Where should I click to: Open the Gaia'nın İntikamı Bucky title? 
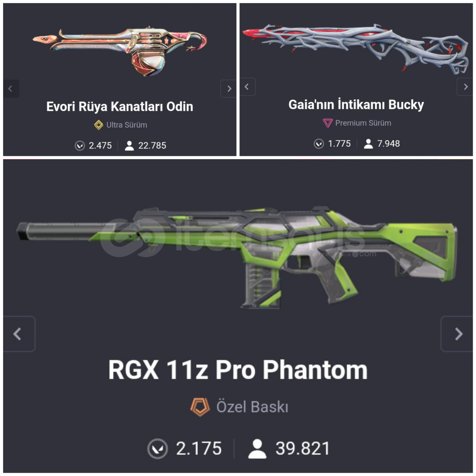tap(356, 105)
